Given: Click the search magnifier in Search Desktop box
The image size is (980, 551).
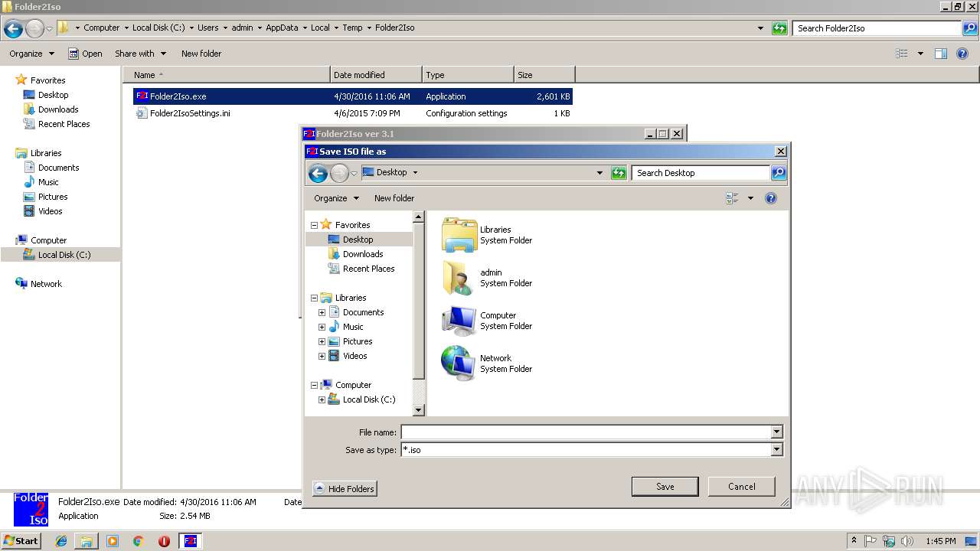Looking at the screenshot, I should click(x=778, y=173).
